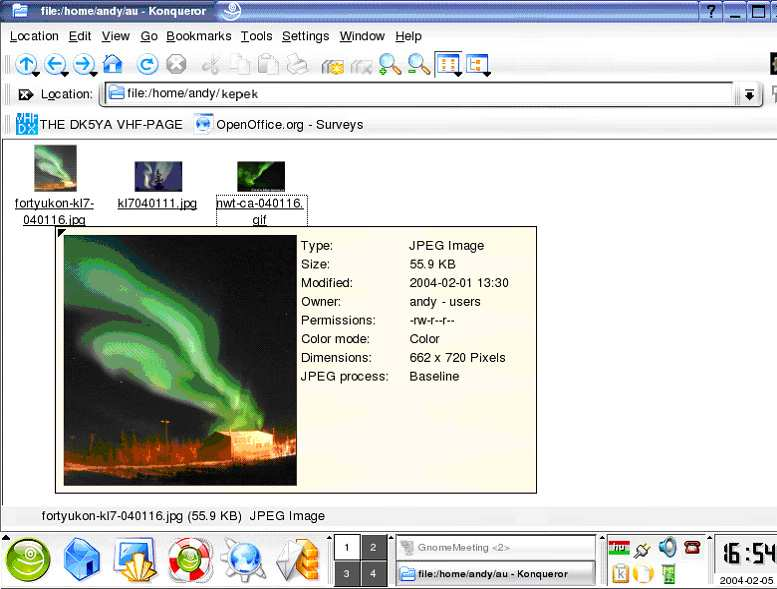Open the blue house Home panel icon

82,560
